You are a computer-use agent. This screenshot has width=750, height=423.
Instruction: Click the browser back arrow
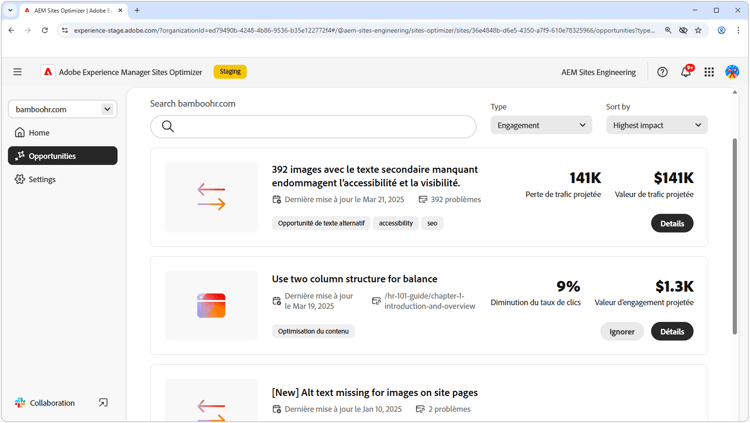pos(11,30)
